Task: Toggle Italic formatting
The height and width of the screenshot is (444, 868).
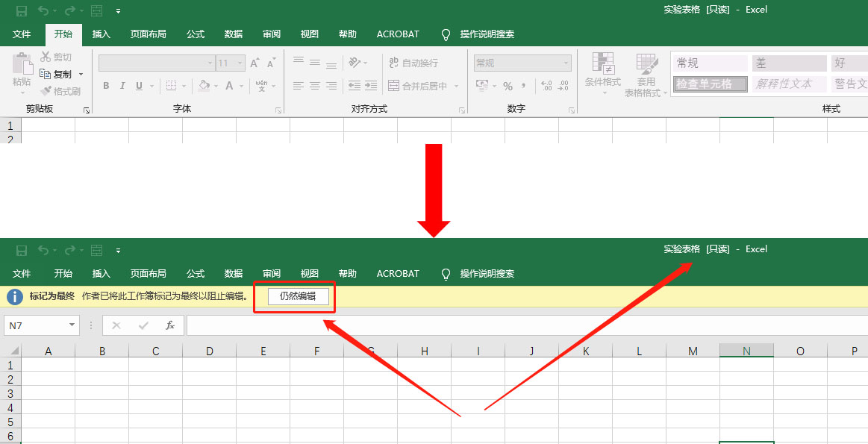Action: tap(122, 86)
